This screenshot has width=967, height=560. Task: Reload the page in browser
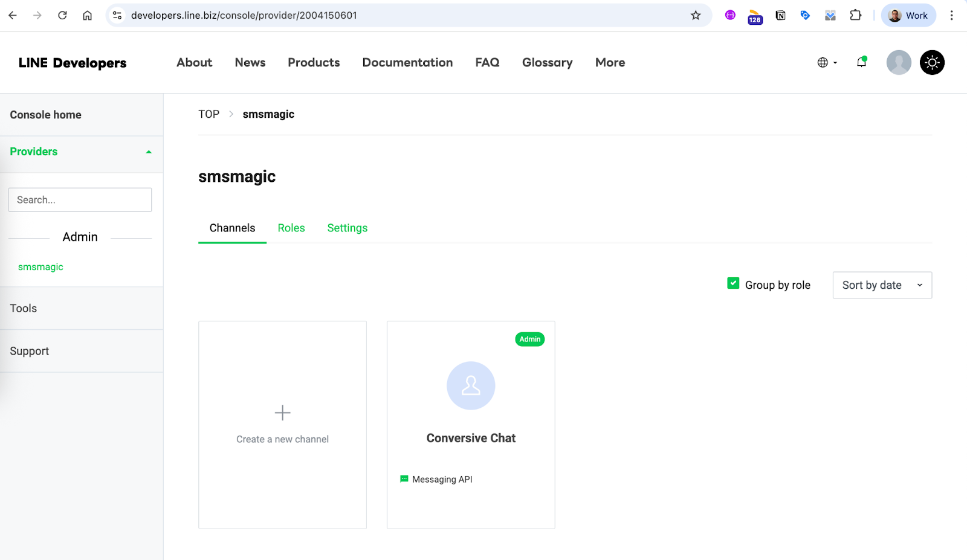tap(62, 15)
